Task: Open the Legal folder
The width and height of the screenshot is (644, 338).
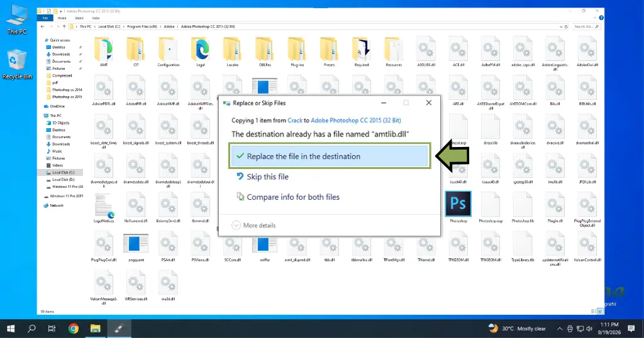Action: point(201,52)
